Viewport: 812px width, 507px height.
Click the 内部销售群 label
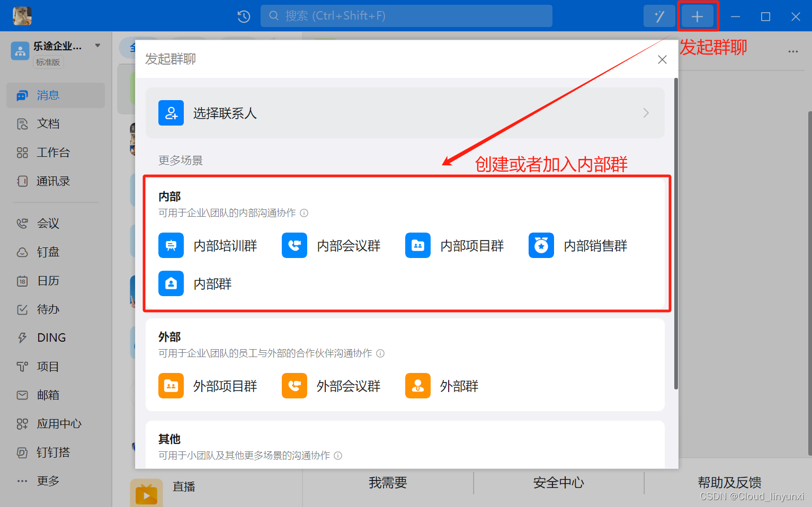click(595, 246)
